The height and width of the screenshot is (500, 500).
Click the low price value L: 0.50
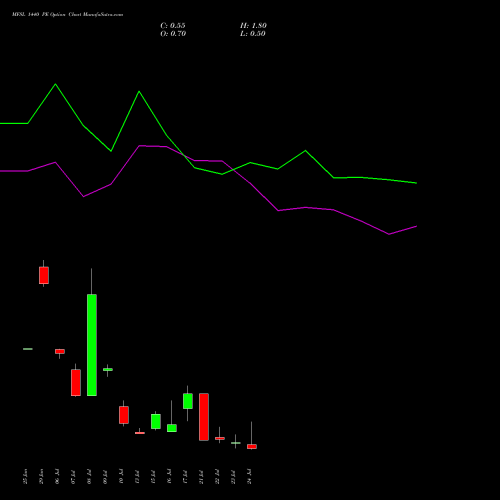(253, 34)
